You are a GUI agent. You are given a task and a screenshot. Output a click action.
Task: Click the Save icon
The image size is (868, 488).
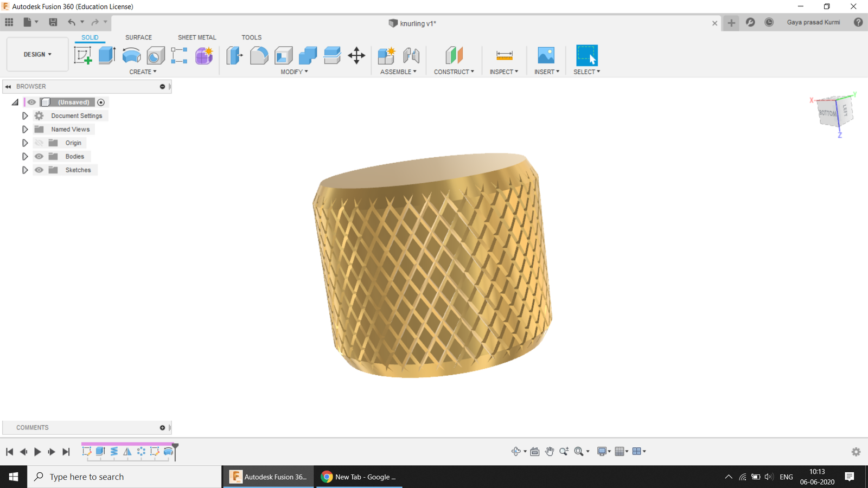coord(53,22)
